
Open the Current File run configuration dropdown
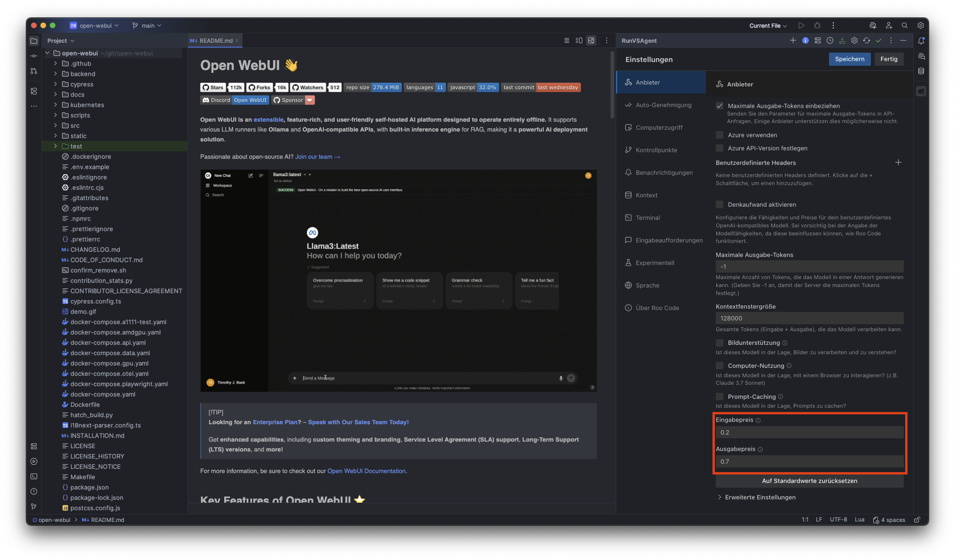point(768,26)
